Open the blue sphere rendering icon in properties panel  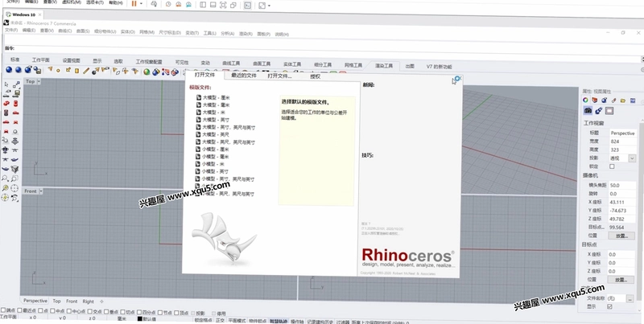(x=604, y=100)
